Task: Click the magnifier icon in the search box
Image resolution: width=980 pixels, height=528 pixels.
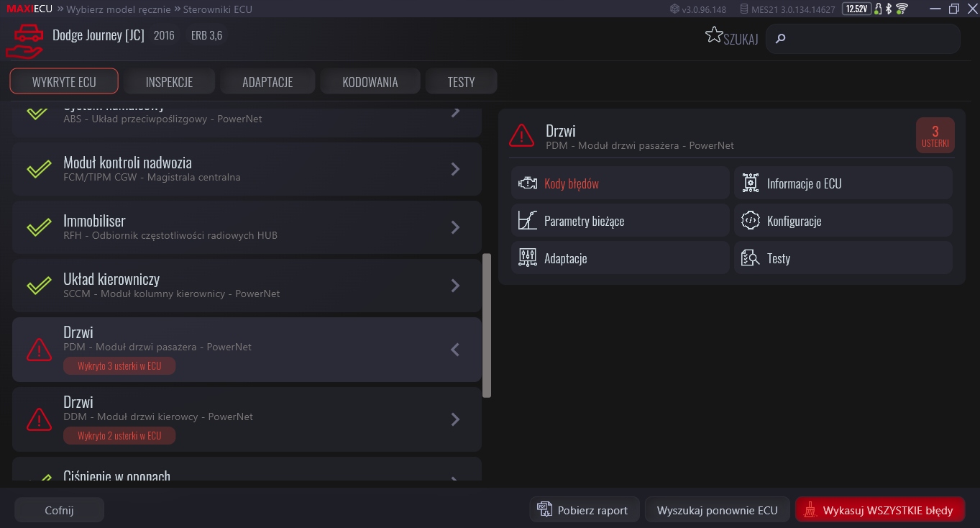Action: click(781, 39)
